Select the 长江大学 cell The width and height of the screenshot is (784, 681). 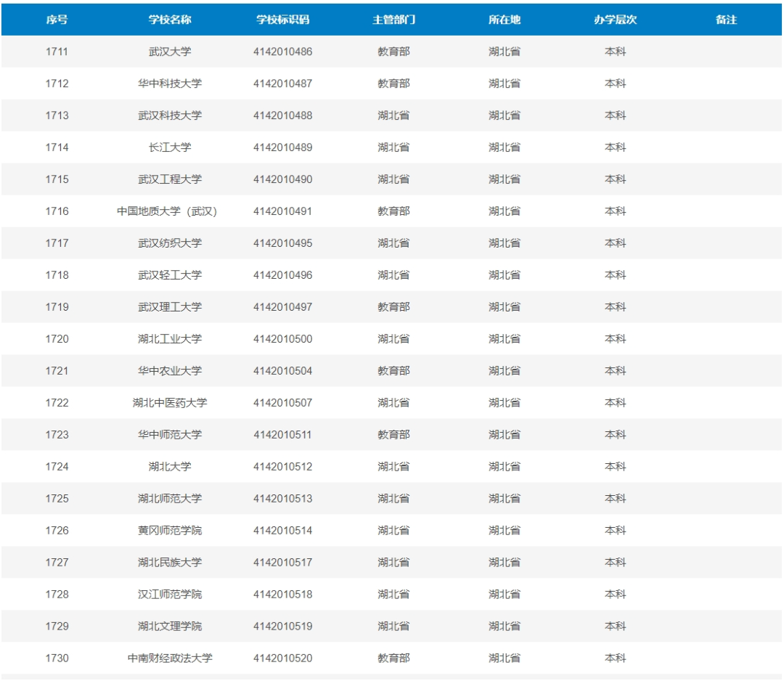click(x=169, y=147)
